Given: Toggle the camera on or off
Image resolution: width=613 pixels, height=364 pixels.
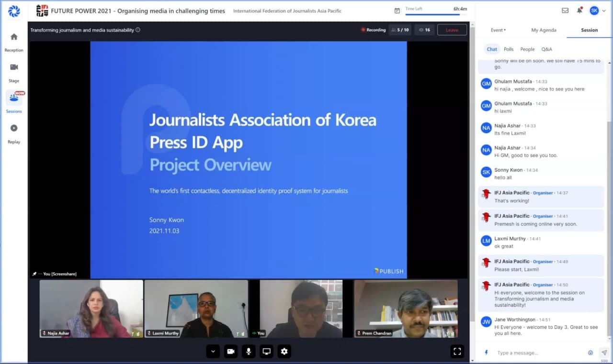Looking at the screenshot, I should point(231,352).
